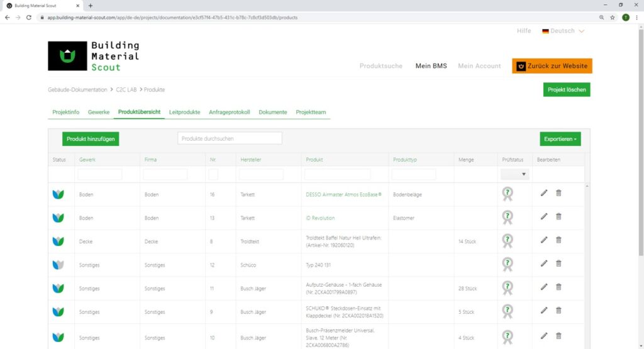Go to the Dokumente tab
This screenshot has height=349, width=644.
[273, 112]
